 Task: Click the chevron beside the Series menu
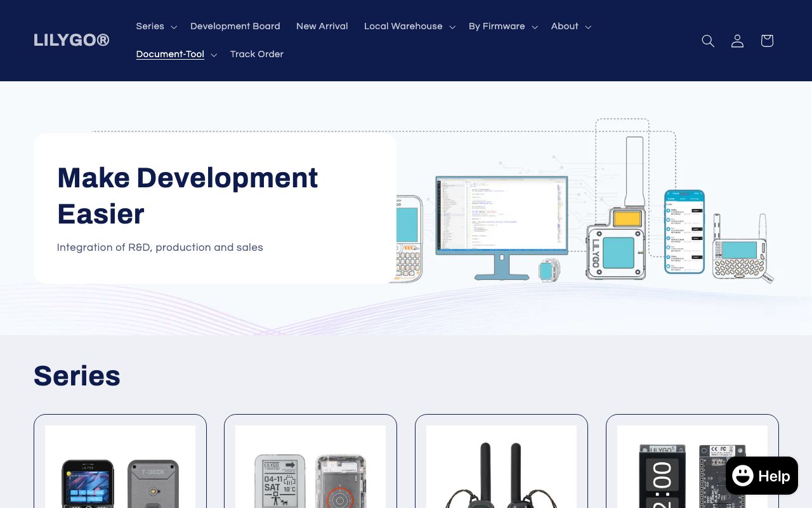click(x=174, y=27)
